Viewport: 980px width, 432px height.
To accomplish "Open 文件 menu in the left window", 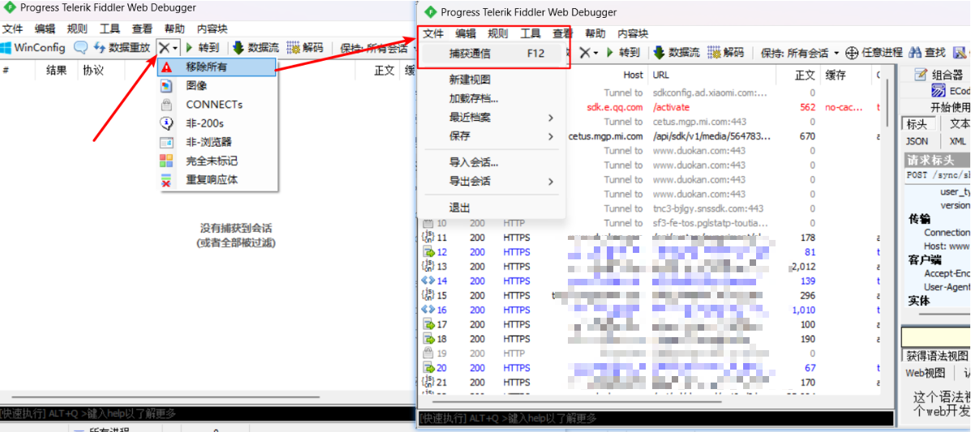I will (x=13, y=28).
